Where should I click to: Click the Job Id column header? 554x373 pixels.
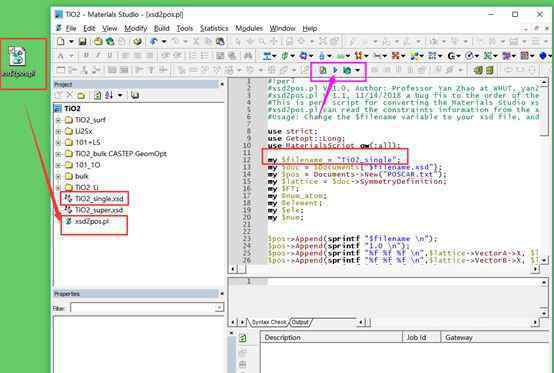pyautogui.click(x=422, y=337)
